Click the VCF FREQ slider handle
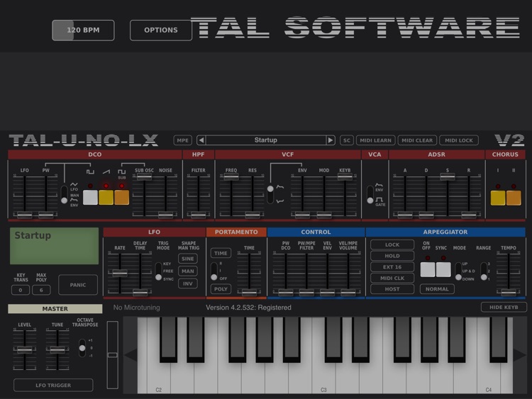This screenshot has height=399, width=532. click(x=231, y=176)
